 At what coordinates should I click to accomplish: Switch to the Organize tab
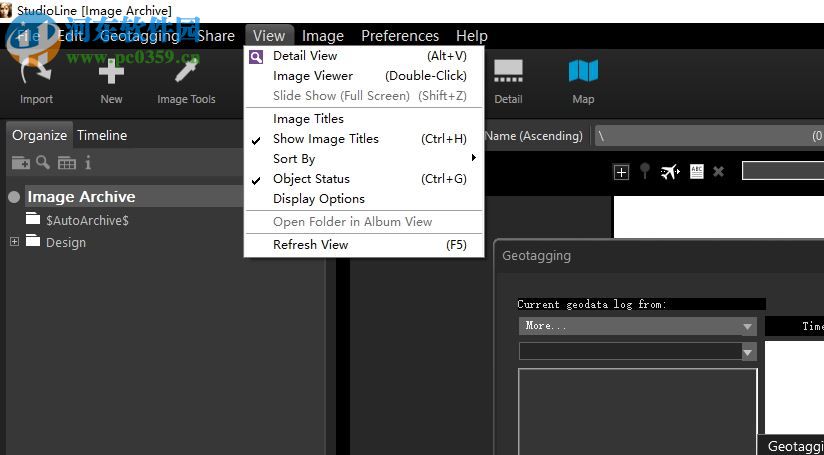39,136
